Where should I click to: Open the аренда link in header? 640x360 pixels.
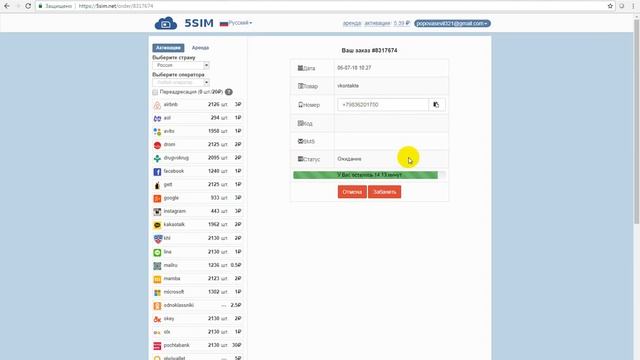tap(352, 23)
